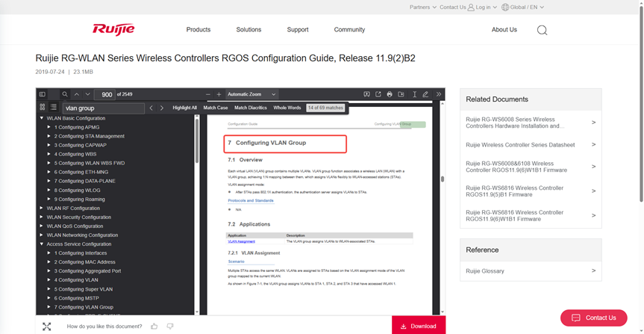Open the Partners dropdown
The height and width of the screenshot is (334, 644).
coord(423,7)
